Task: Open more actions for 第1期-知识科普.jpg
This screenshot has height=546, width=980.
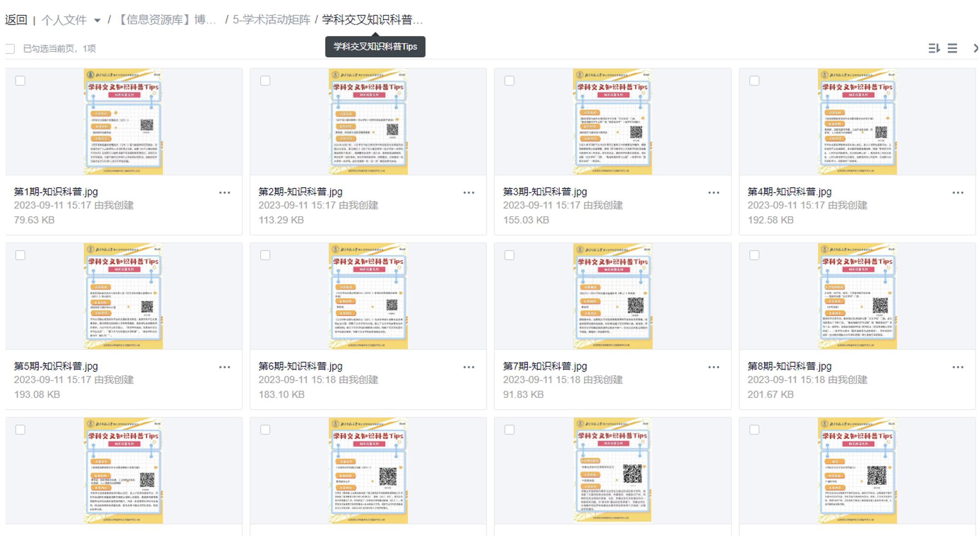Action: (x=225, y=192)
